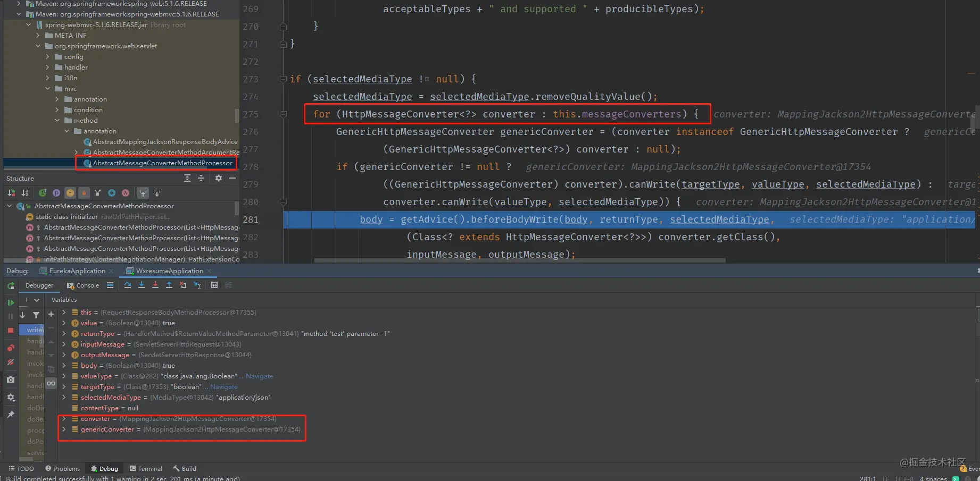This screenshot has height=481, width=980.
Task: Resume program with green play icon
Action: pyautogui.click(x=11, y=303)
